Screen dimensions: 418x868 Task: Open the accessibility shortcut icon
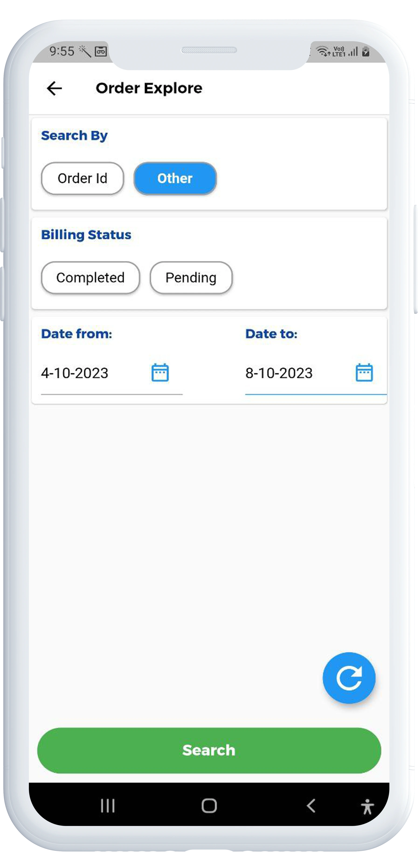click(367, 806)
